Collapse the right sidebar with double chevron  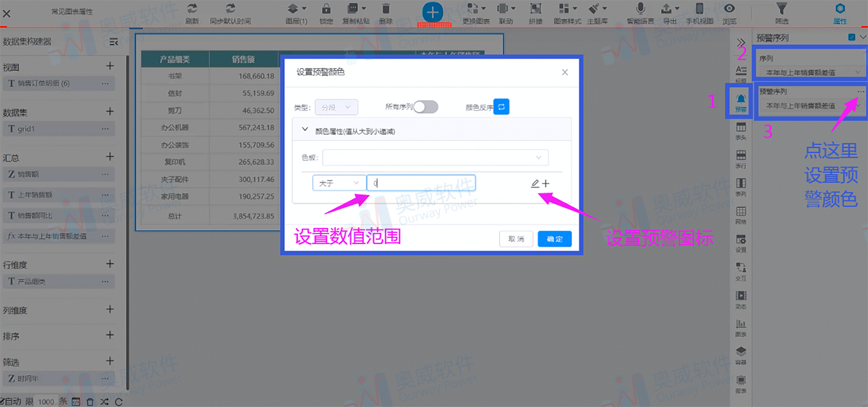(x=741, y=43)
